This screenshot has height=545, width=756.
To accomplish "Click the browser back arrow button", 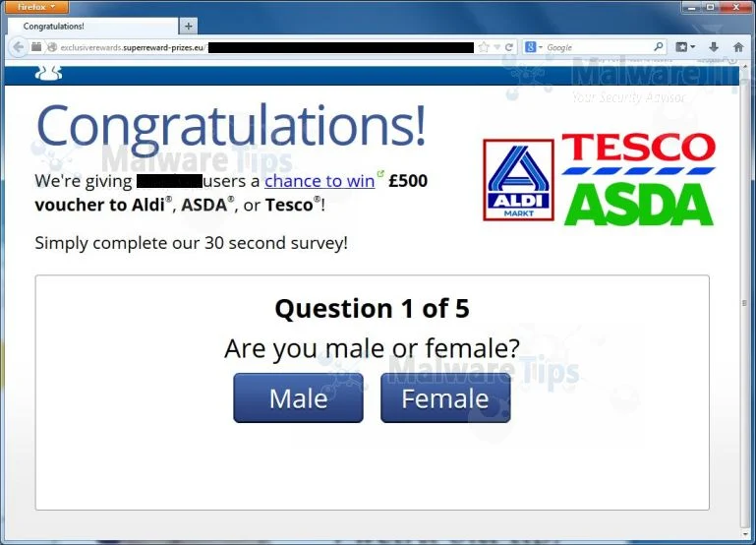I will [x=19, y=47].
